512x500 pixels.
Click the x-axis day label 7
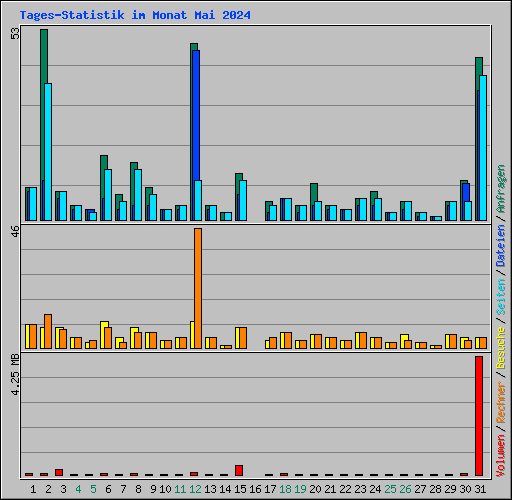123,489
